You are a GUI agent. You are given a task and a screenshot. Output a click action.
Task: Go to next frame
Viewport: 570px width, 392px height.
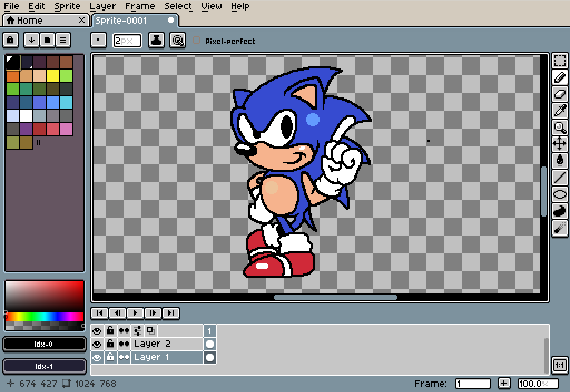point(153,313)
